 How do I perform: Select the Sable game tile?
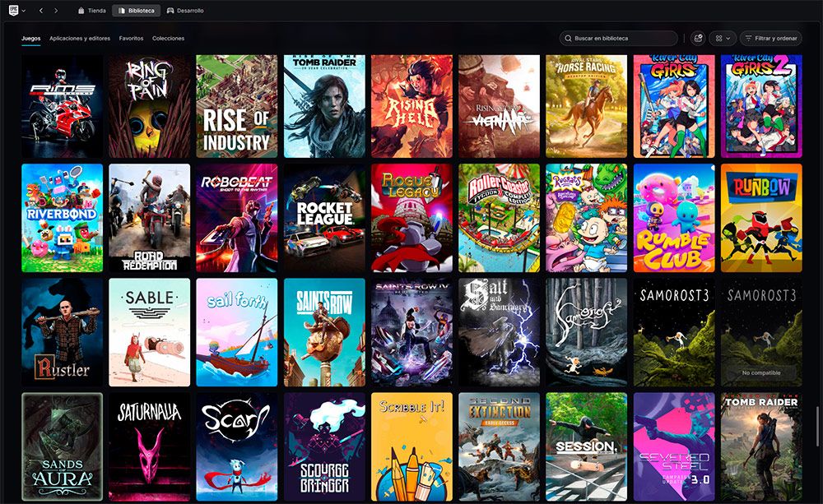150,332
